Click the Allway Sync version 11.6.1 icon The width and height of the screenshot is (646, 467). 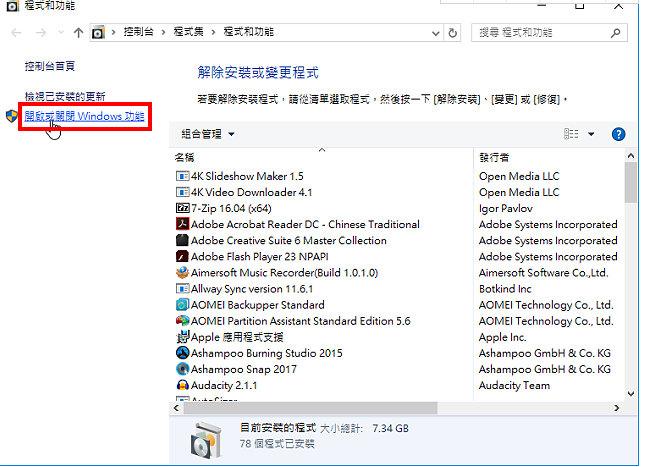[x=182, y=289]
